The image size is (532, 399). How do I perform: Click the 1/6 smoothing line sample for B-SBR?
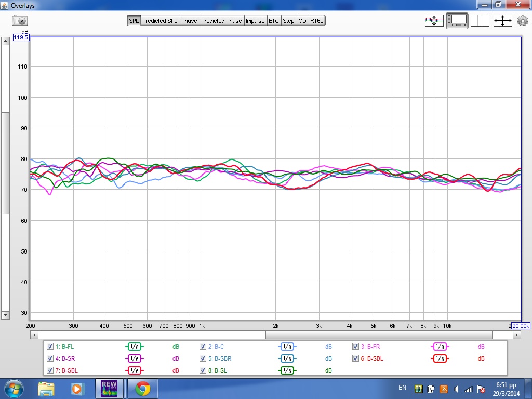tap(287, 358)
